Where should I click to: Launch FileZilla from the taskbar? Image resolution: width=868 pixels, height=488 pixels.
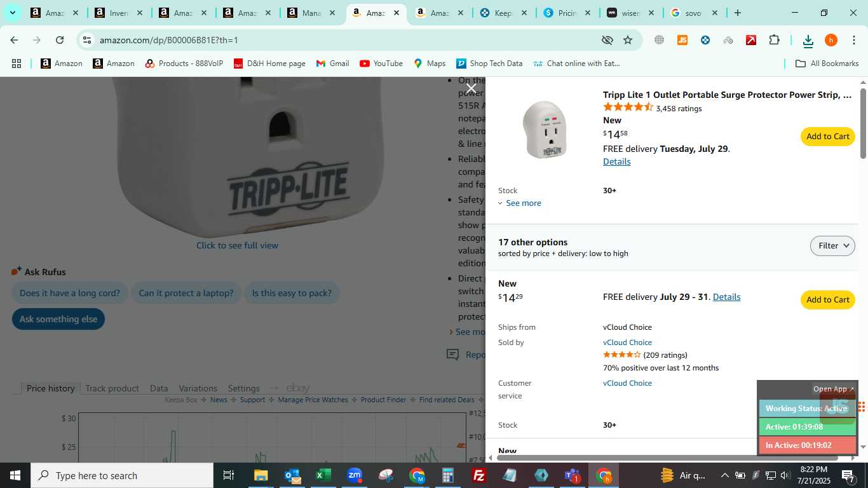click(479, 475)
